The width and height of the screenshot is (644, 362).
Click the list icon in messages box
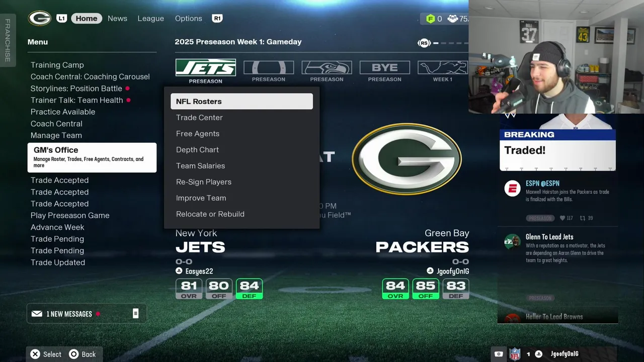pos(135,314)
